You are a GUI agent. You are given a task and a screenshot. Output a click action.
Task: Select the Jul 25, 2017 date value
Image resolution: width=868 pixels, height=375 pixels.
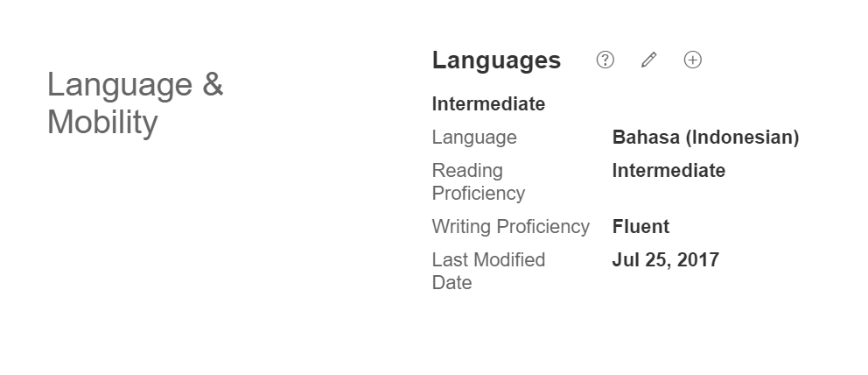[x=665, y=260]
